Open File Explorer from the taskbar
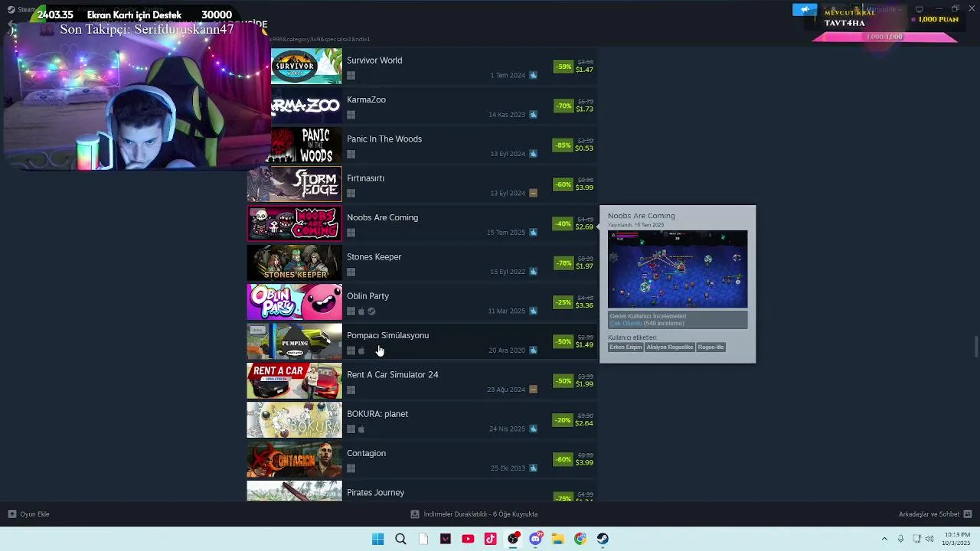This screenshot has height=551, width=980. pyautogui.click(x=558, y=539)
